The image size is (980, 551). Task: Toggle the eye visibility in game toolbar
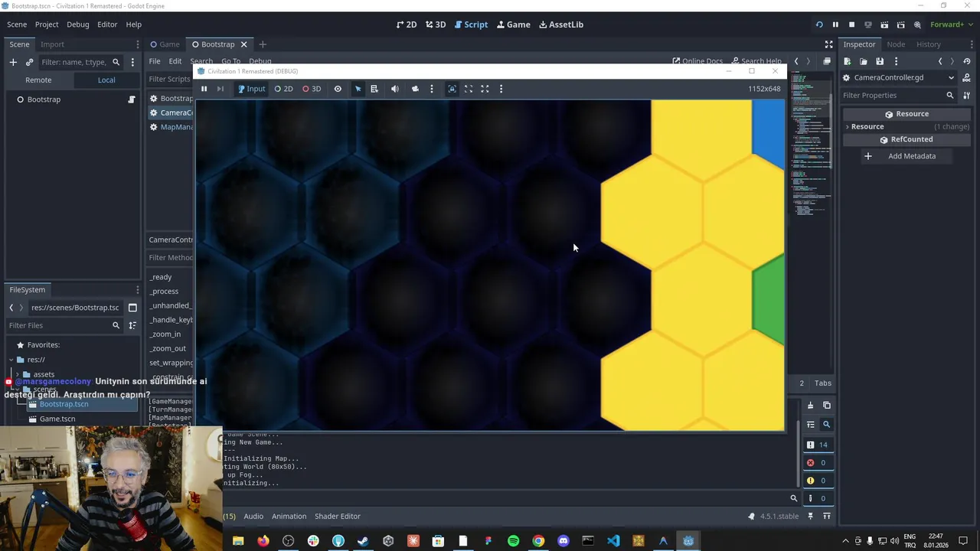tap(338, 89)
